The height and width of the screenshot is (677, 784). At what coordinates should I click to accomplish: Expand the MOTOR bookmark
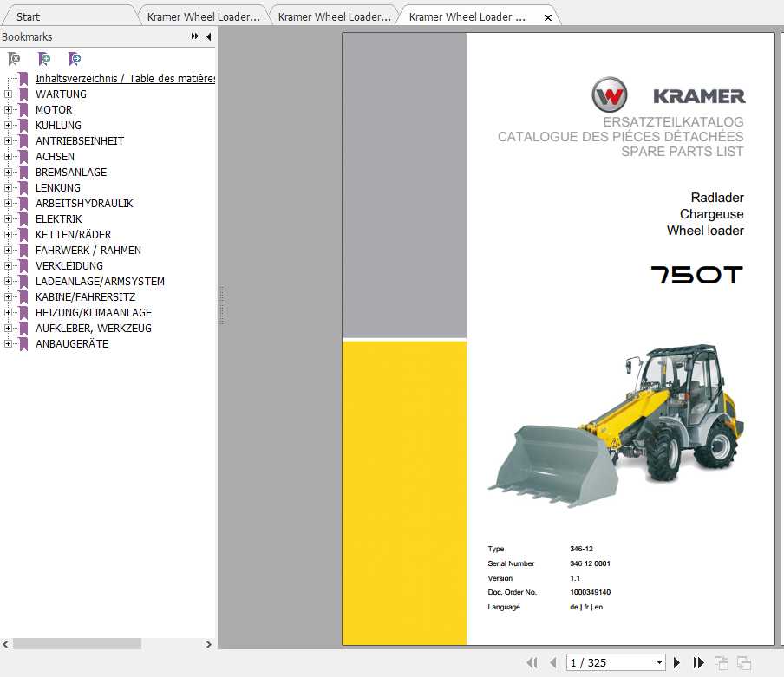tap(8, 109)
